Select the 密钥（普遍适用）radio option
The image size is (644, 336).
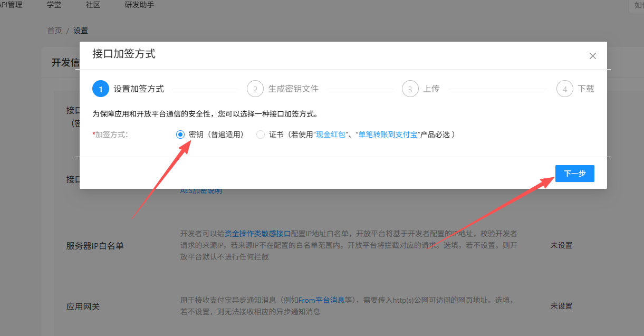pyautogui.click(x=180, y=135)
